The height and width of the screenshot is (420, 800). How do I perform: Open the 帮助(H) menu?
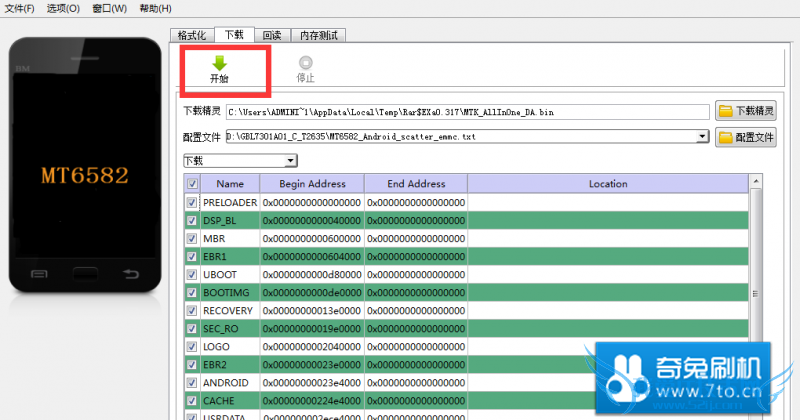pos(155,9)
